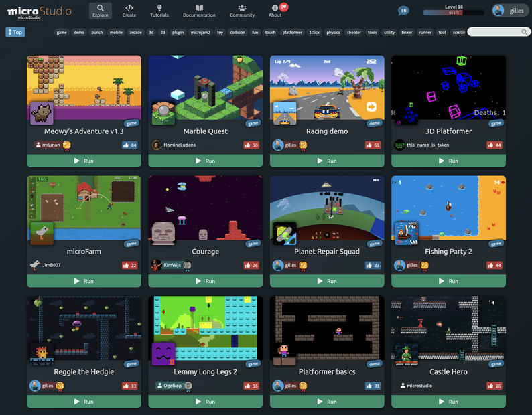
Task: Like microFarm with thumbs-up 22
Action: pyautogui.click(x=129, y=266)
